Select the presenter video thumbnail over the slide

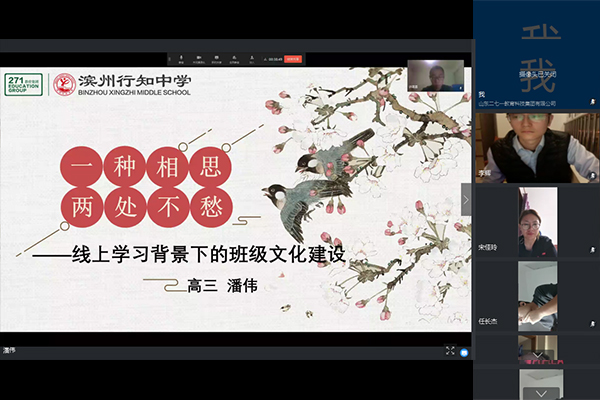[x=435, y=75]
